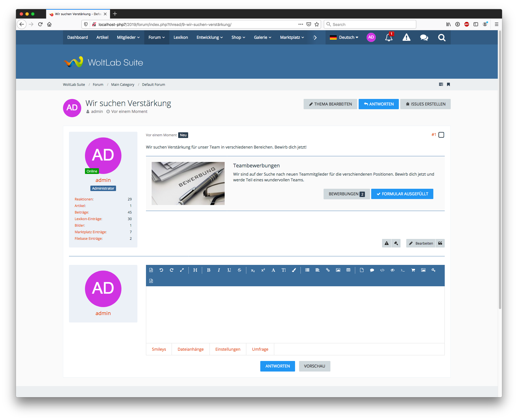Toggle bold formatting in the editor

coord(209,270)
